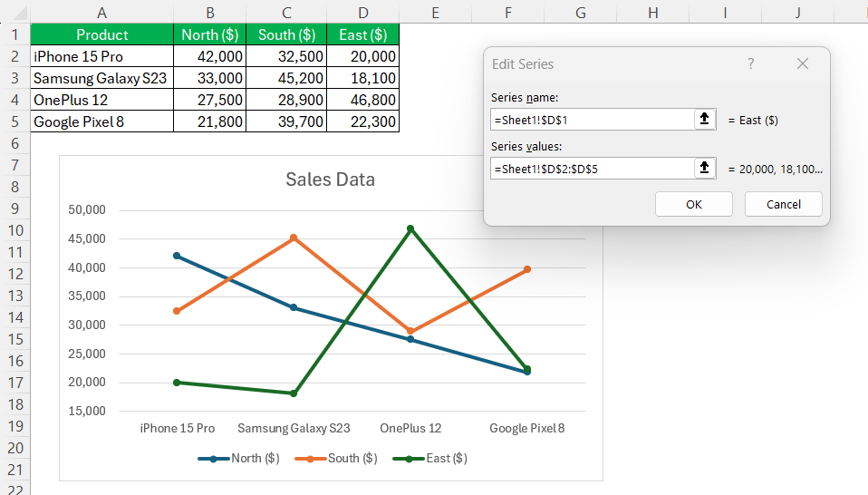Select East series peak marker at OnePlus 12
Viewport: 868px width, 495px height.
click(x=410, y=228)
